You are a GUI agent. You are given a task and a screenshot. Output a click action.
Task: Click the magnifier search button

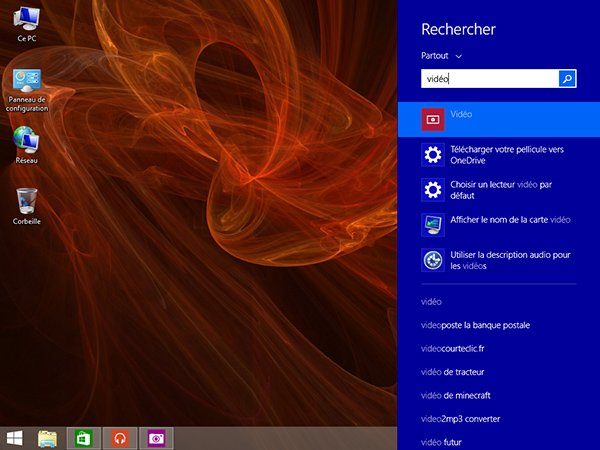point(567,79)
